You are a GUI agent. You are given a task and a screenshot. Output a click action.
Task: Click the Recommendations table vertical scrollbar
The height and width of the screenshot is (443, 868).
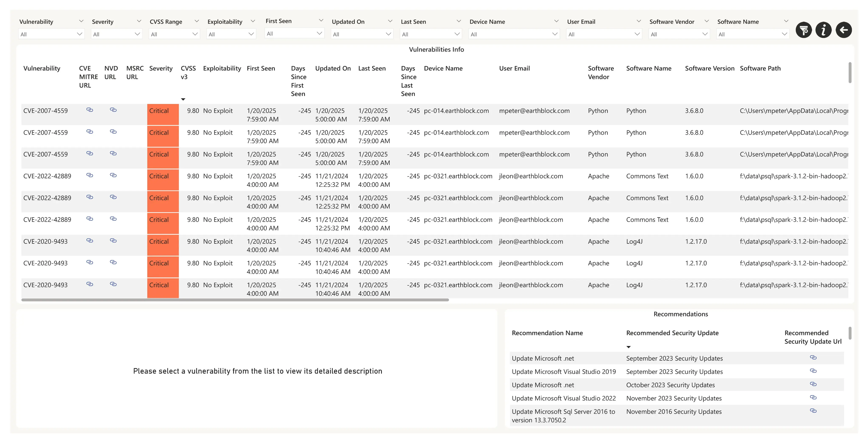(x=850, y=333)
